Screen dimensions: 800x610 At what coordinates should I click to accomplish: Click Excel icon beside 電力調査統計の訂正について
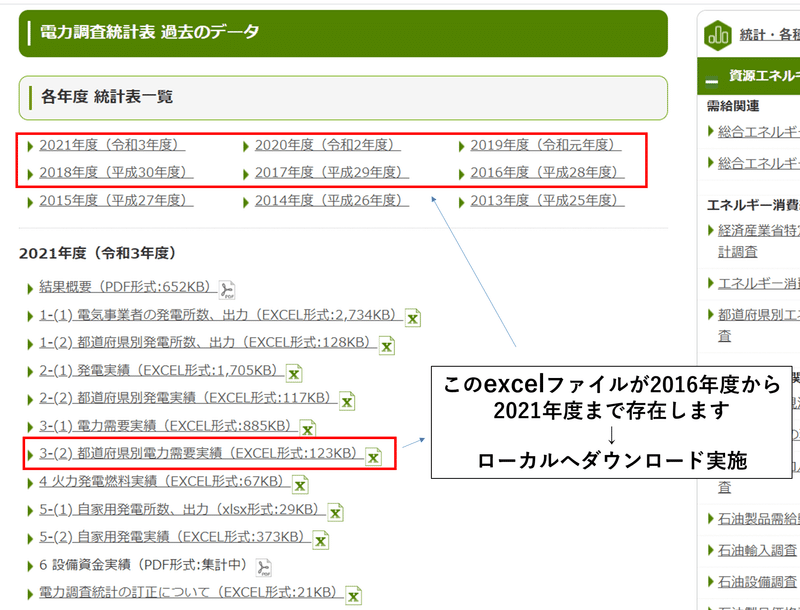352,595
